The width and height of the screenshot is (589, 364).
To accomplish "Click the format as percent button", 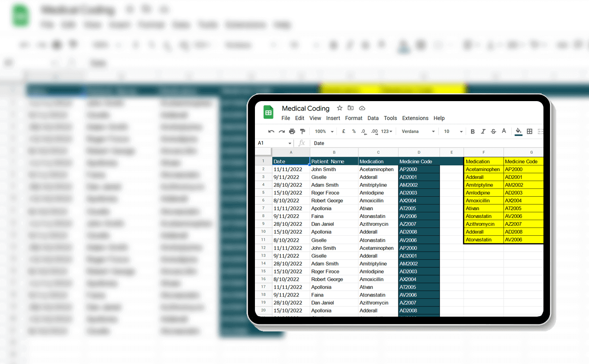I will [x=354, y=131].
